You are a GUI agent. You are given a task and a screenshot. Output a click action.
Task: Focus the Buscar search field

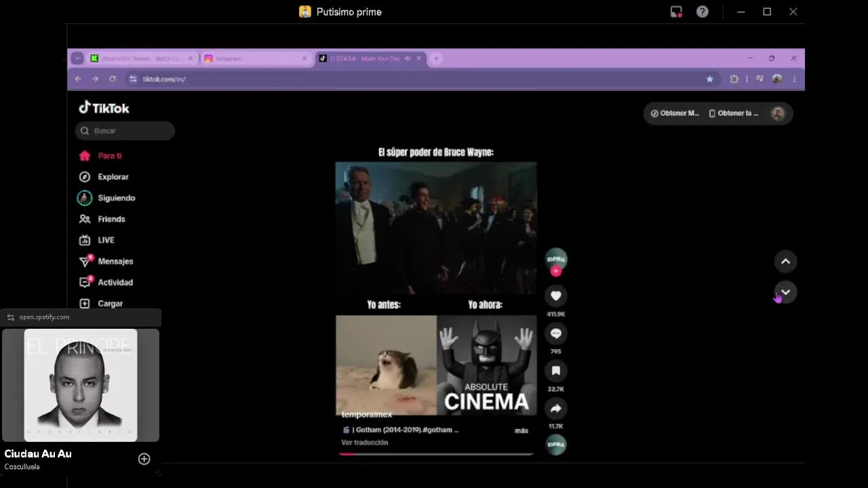[125, 131]
